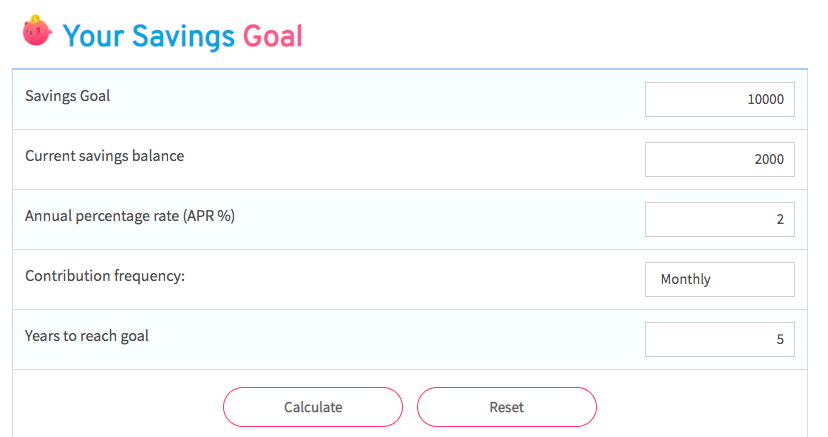This screenshot has width=828, height=437.
Task: Select the Current savings balance field
Action: pyautogui.click(x=719, y=159)
